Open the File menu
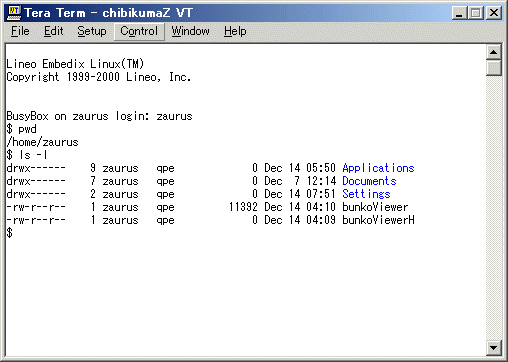This screenshot has width=508, height=362. (x=20, y=31)
